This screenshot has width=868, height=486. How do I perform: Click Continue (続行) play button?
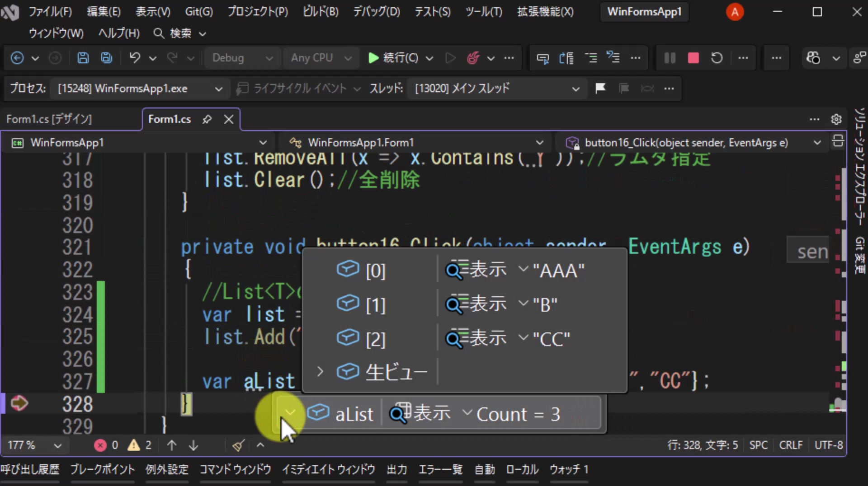pos(393,58)
